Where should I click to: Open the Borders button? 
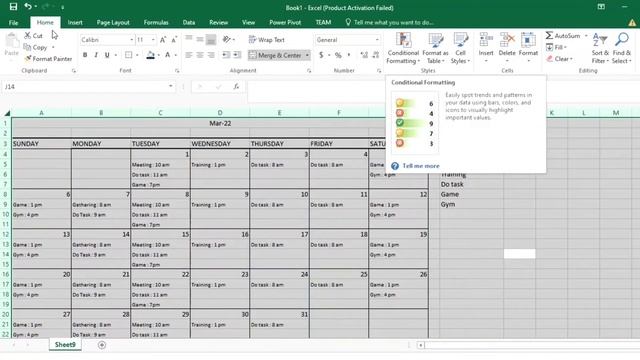pyautogui.click(x=129, y=55)
